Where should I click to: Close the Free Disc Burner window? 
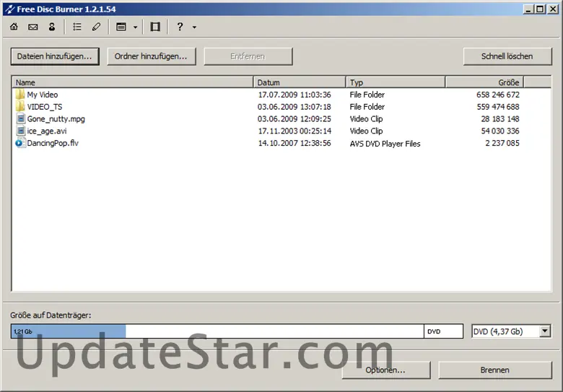point(554,9)
